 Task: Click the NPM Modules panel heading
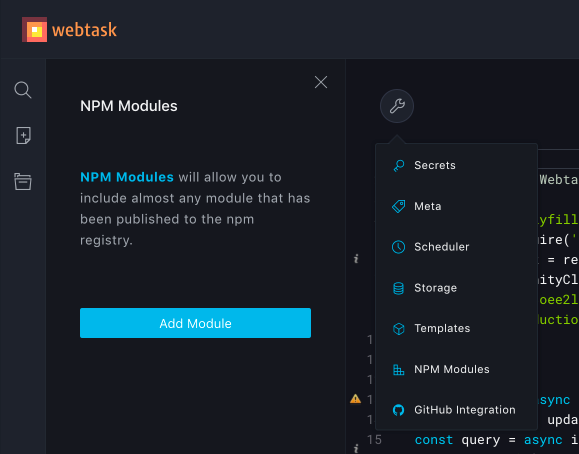click(x=129, y=106)
